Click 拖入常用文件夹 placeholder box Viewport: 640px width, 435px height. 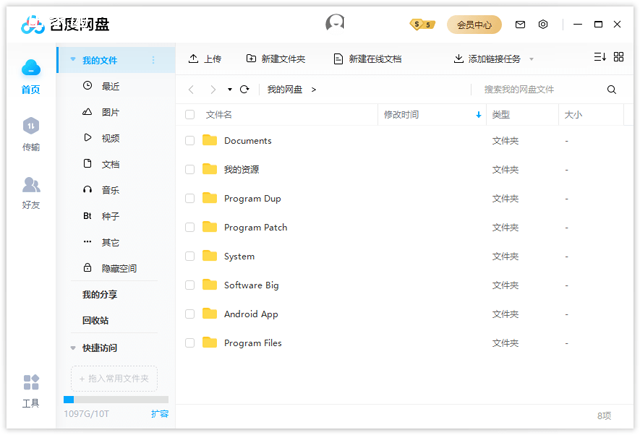pyautogui.click(x=114, y=379)
